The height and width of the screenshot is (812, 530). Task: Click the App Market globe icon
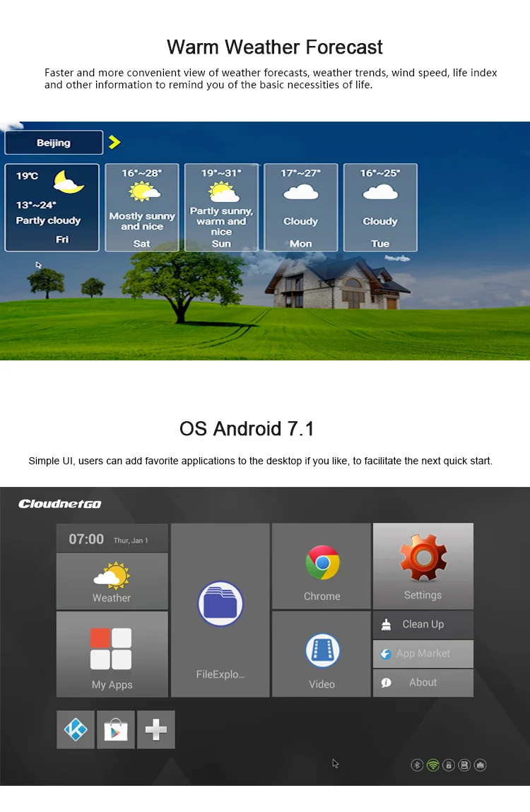(x=385, y=654)
